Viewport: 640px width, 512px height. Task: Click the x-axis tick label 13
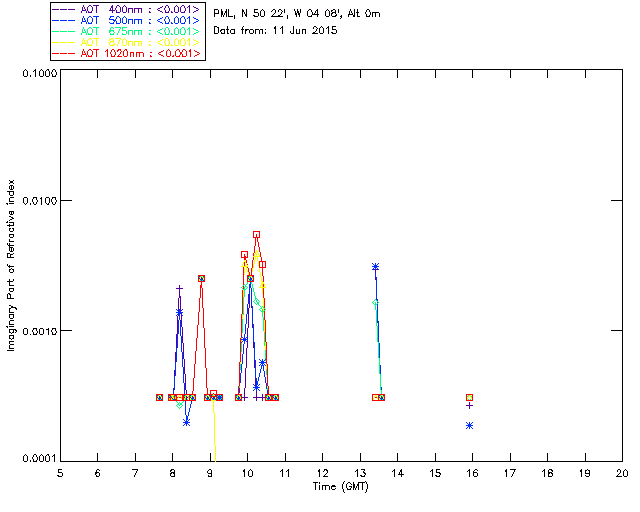(x=360, y=473)
